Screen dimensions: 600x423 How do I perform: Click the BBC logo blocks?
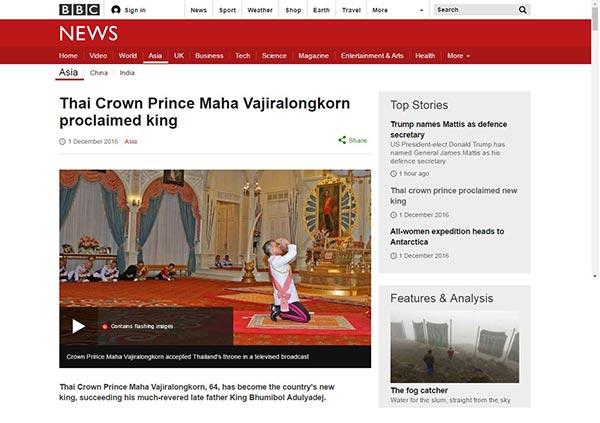(80, 10)
